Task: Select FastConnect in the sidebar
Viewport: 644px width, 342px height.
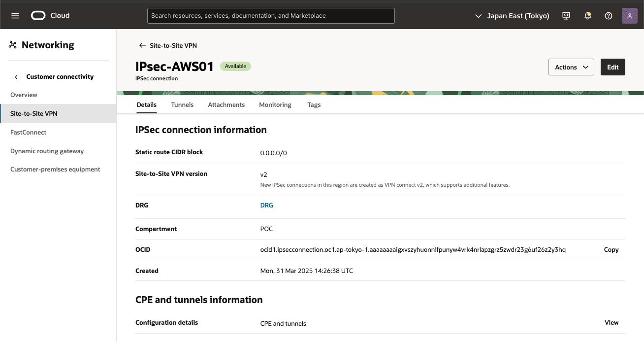Action: [58, 132]
